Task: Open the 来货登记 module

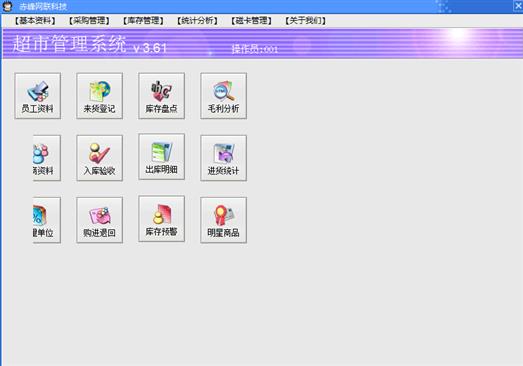Action: pyautogui.click(x=99, y=96)
